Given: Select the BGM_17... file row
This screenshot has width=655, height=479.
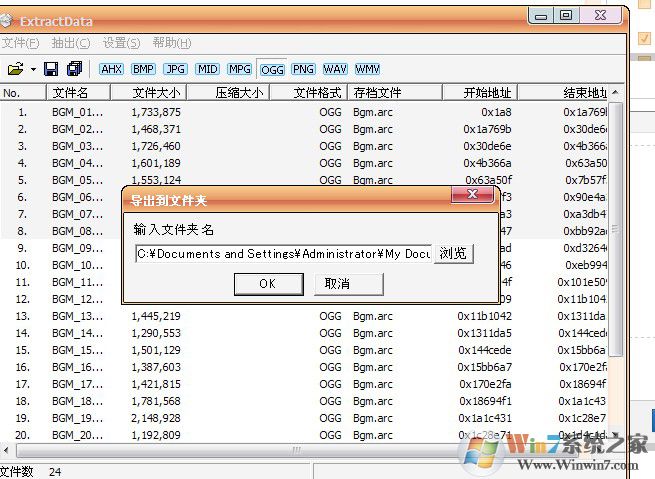Looking at the screenshot, I should click(x=303, y=384).
